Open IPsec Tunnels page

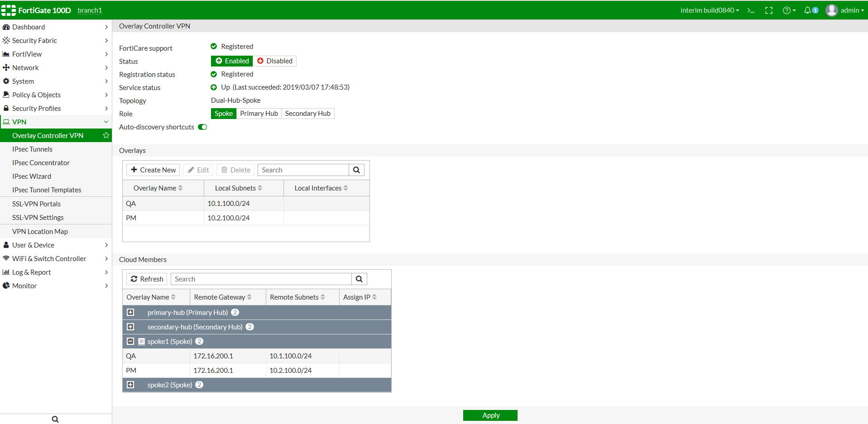32,149
